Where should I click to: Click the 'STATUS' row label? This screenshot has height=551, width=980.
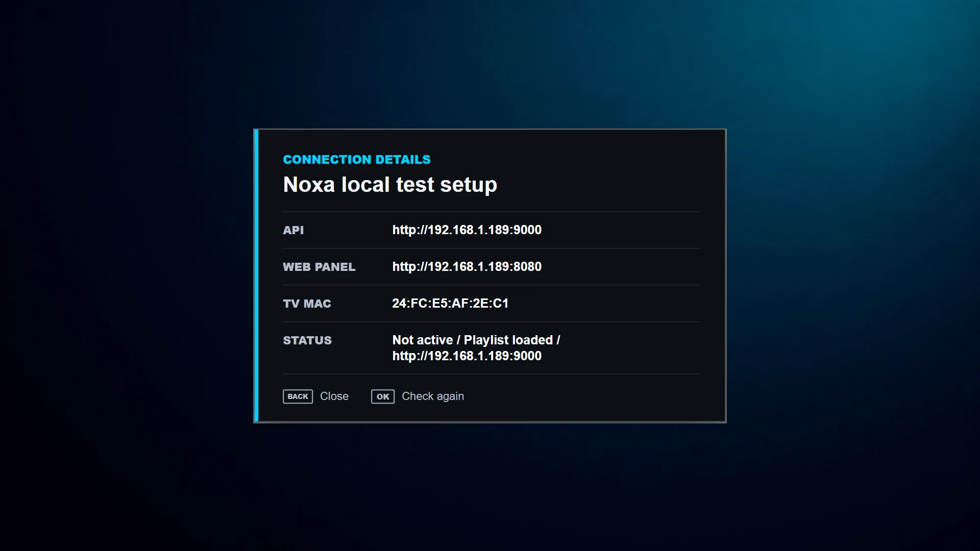coord(307,340)
